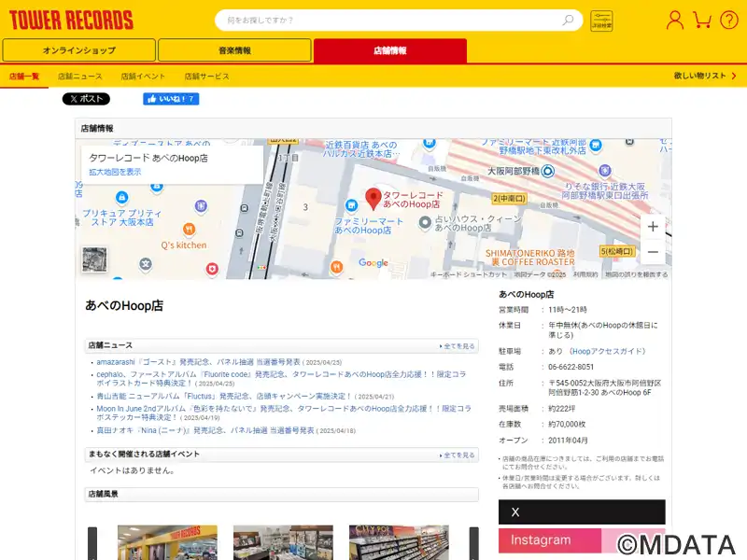
Task: Open the help question mark icon
Action: click(729, 21)
